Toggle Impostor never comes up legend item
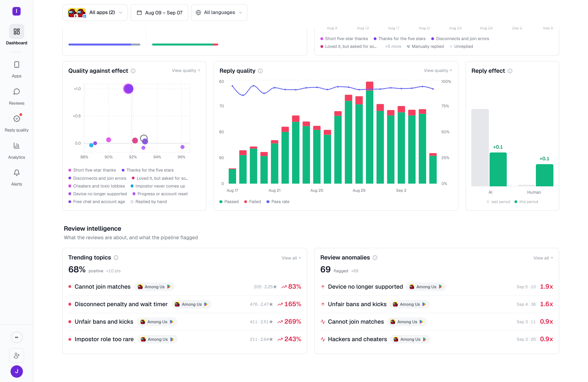 pyautogui.click(x=158, y=186)
